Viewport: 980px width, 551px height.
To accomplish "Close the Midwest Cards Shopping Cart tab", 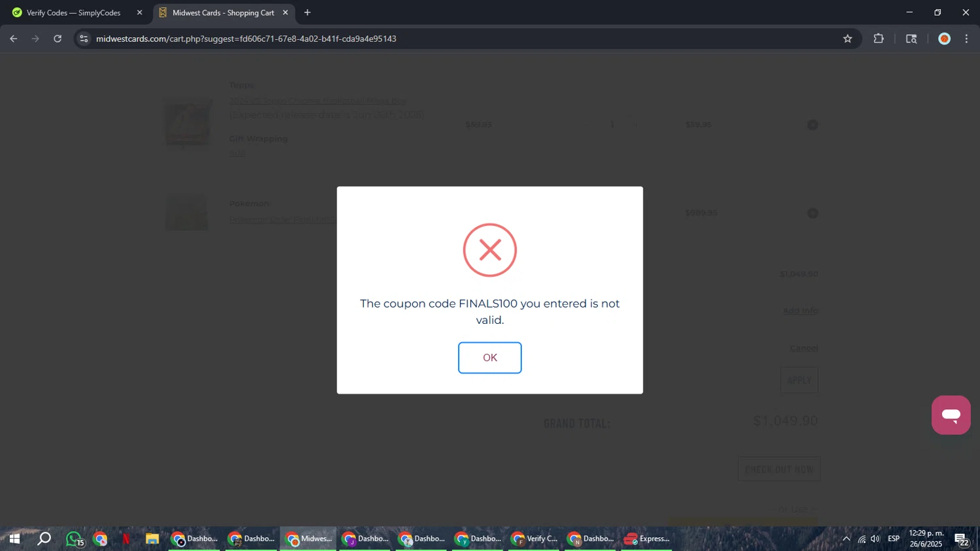I will (x=286, y=12).
